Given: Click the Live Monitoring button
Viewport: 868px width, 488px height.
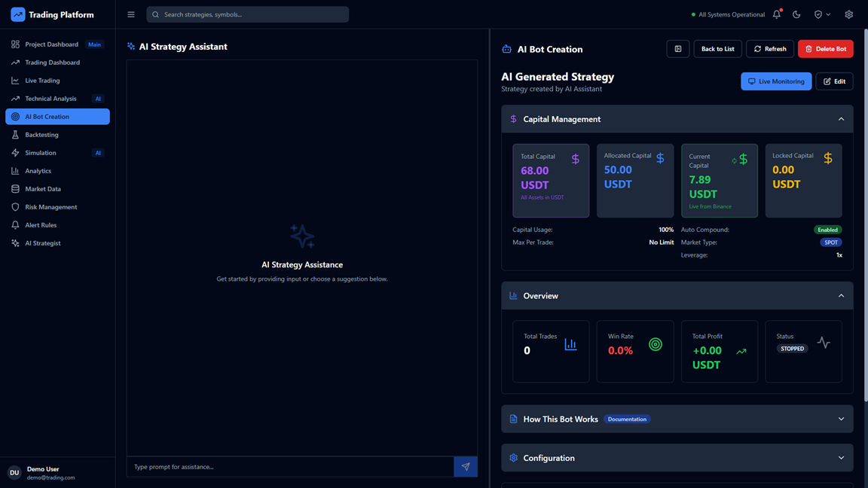Looking at the screenshot, I should (x=775, y=81).
